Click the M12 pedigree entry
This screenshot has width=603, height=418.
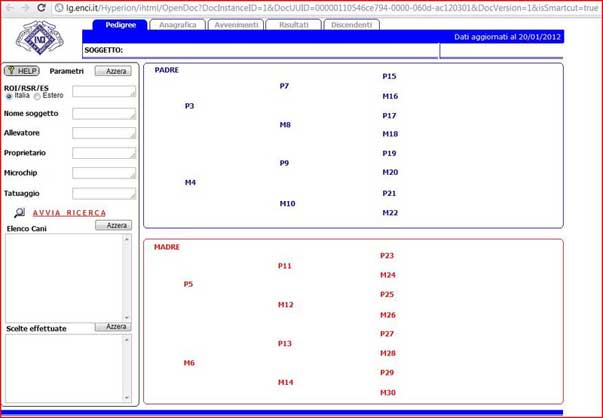point(286,305)
